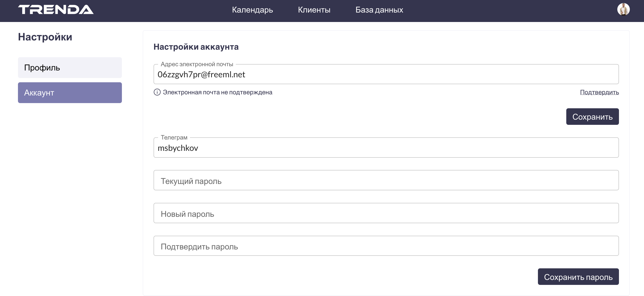The width and height of the screenshot is (644, 296).
Task: Go to the Клиенты section
Action: (x=314, y=10)
